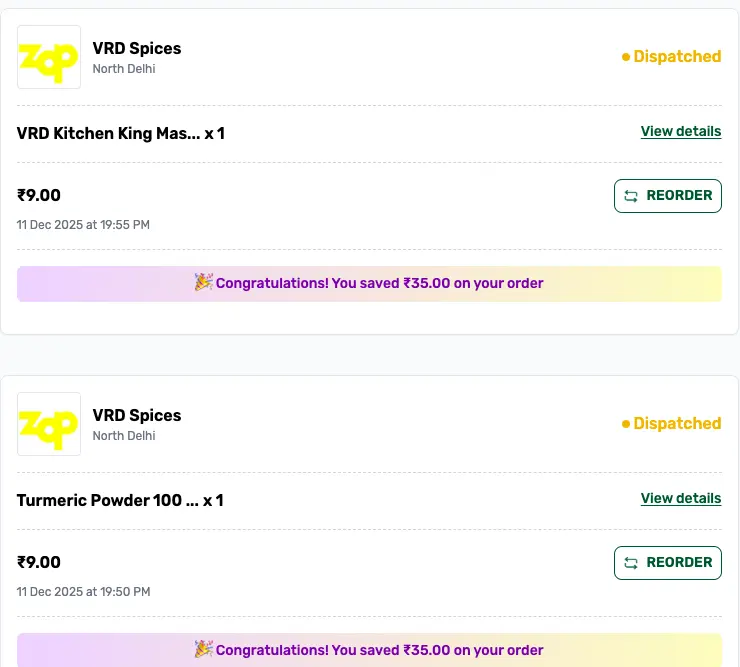The image size is (740, 667).
Task: Click reorder arrows icon for Kitchen King order
Action: 631,196
